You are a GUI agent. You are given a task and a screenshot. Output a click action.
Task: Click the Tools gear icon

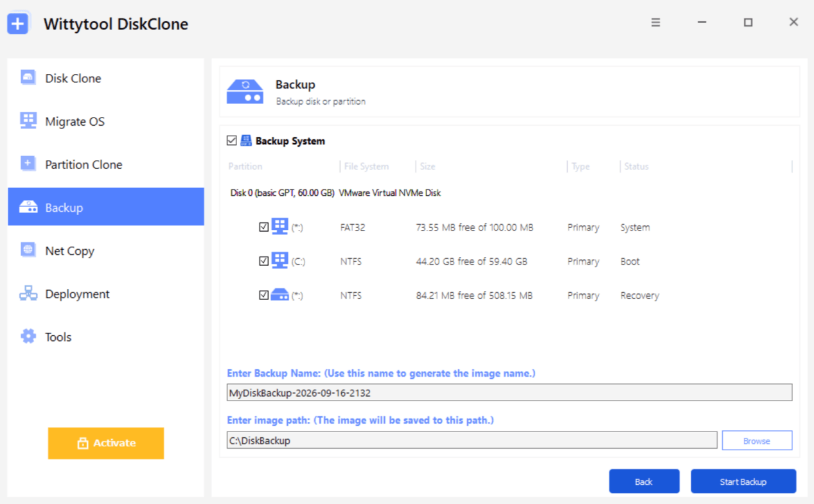pyautogui.click(x=28, y=336)
